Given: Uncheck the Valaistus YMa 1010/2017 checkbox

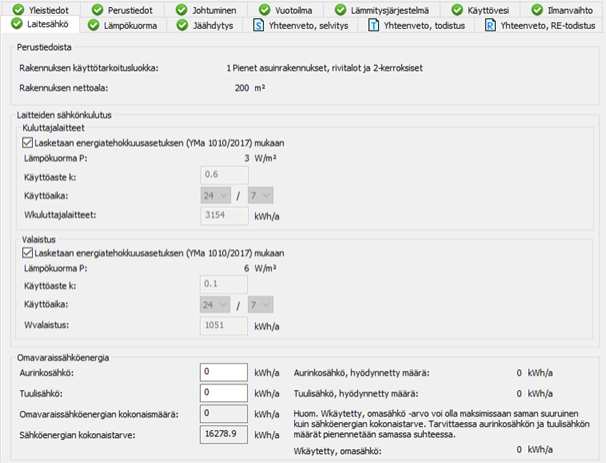Looking at the screenshot, I should coord(27,253).
